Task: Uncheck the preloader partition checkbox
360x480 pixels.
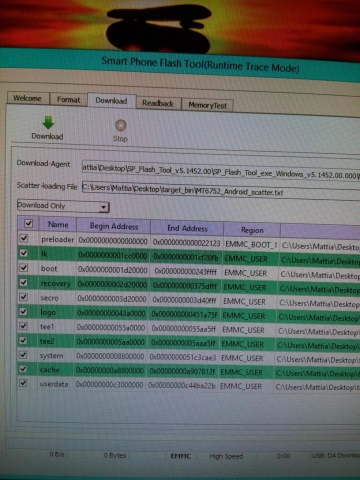Action: click(x=24, y=238)
